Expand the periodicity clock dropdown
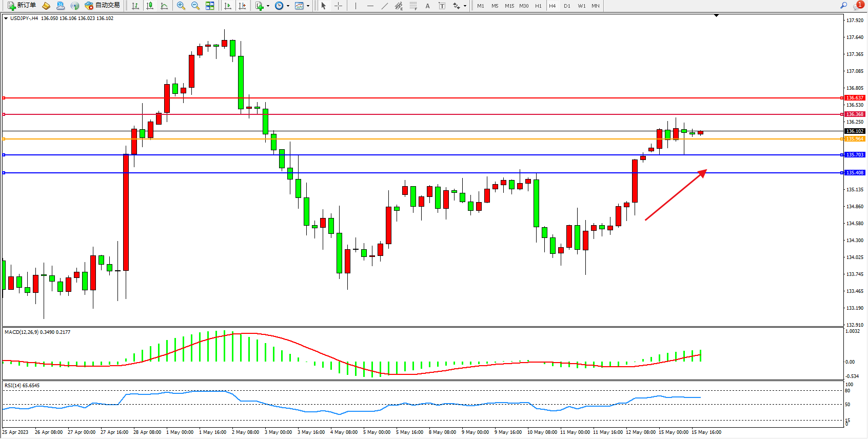 (x=288, y=6)
